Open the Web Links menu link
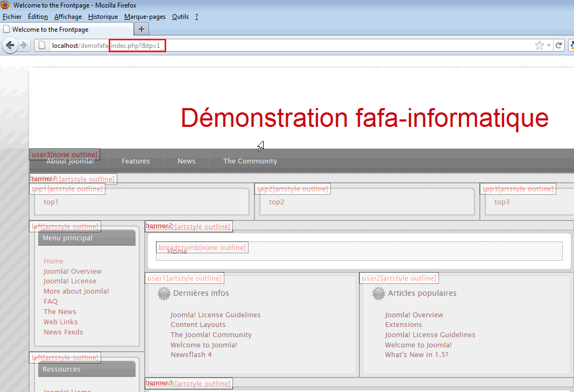This screenshot has width=574, height=392. 60,322
